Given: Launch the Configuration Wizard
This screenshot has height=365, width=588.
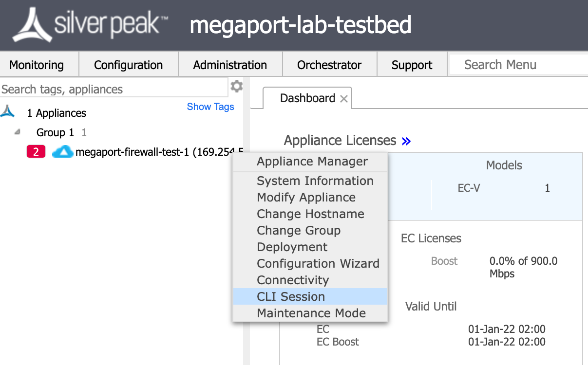Looking at the screenshot, I should pos(318,263).
